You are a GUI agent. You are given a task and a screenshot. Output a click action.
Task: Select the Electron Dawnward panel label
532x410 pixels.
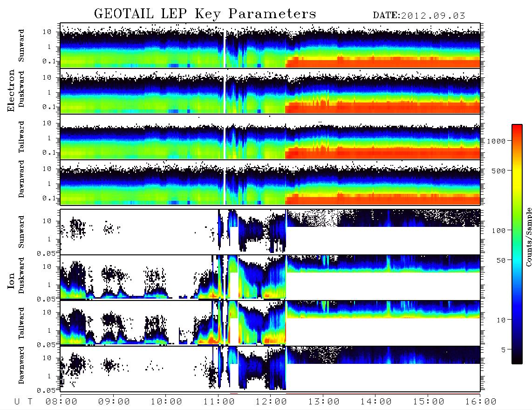pos(21,179)
